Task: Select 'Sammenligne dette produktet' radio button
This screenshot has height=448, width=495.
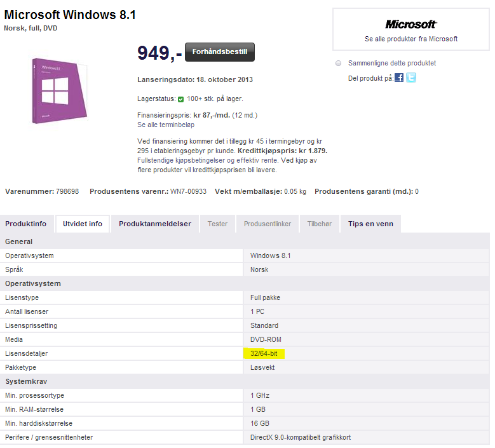Action: (339, 63)
